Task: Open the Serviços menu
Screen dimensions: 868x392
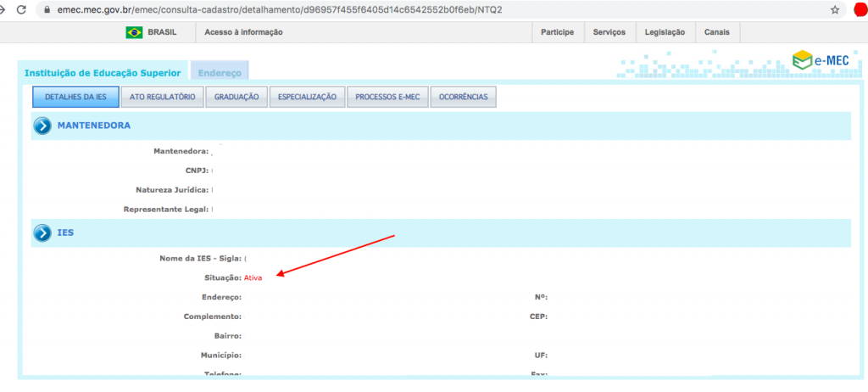Action: tap(609, 32)
